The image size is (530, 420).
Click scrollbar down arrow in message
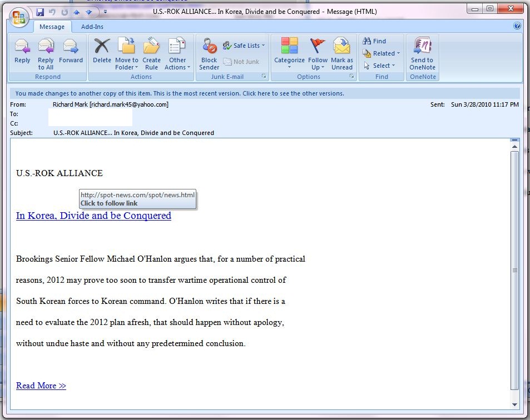point(514,404)
